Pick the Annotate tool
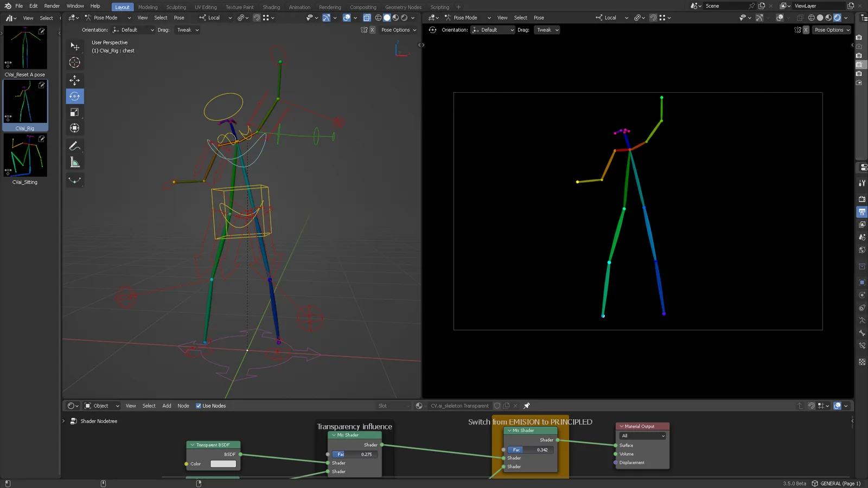Screen dimensions: 868x488 point(75,145)
